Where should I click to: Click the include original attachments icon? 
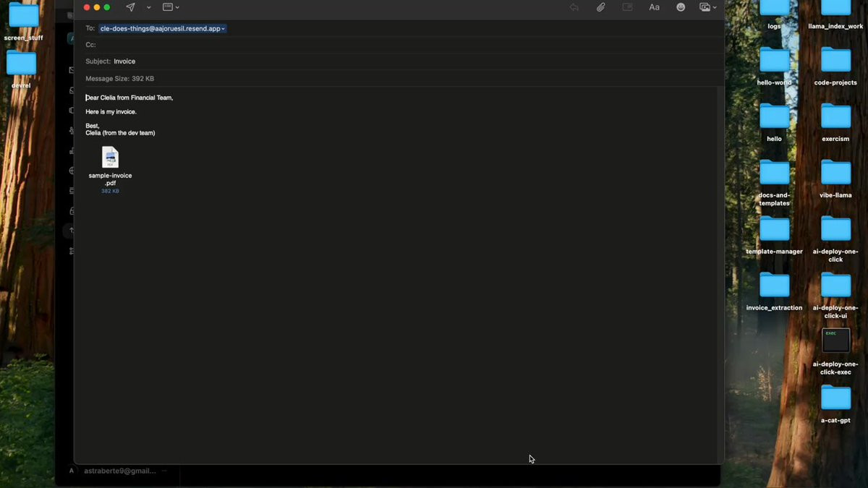[627, 7]
